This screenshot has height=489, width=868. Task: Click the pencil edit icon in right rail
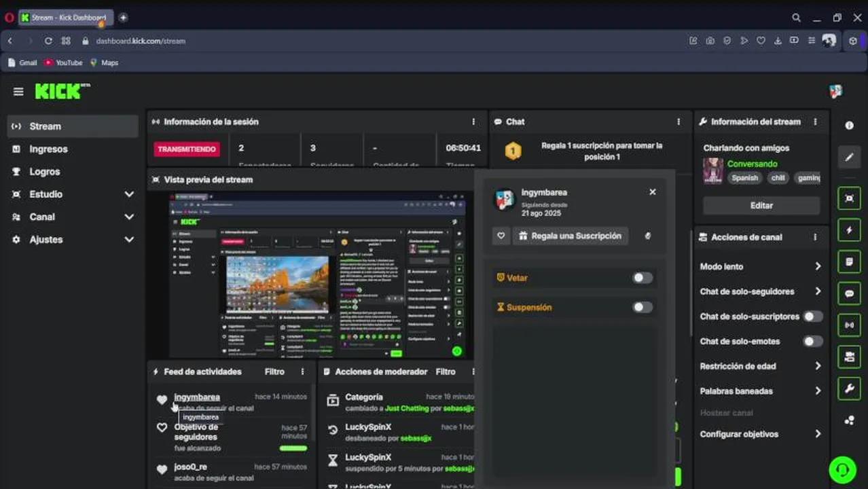tap(849, 158)
